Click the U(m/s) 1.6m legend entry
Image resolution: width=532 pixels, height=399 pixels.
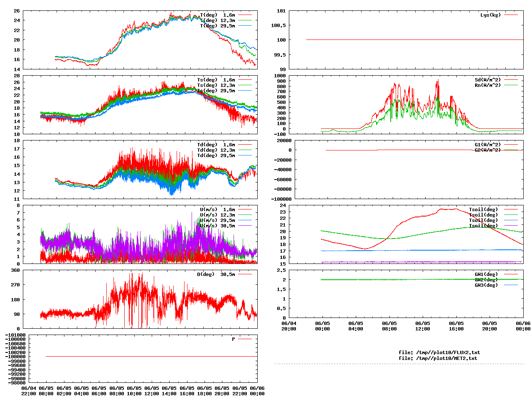[x=217, y=209]
